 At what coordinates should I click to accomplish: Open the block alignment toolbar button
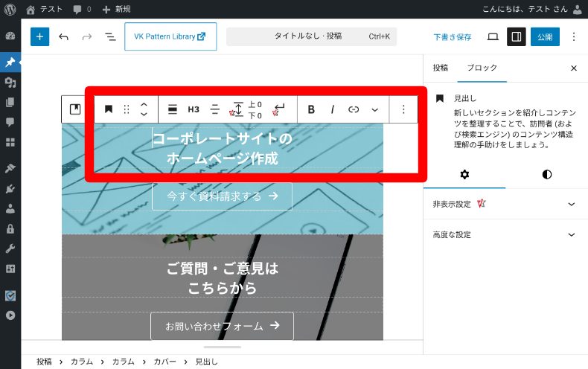[173, 109]
